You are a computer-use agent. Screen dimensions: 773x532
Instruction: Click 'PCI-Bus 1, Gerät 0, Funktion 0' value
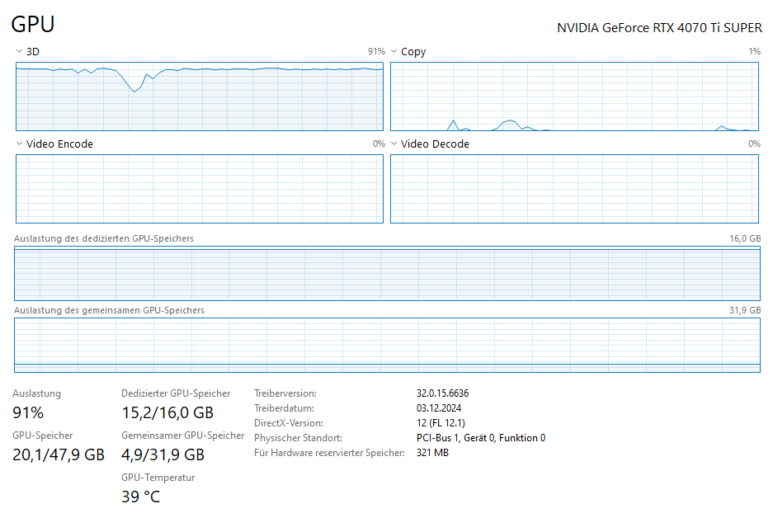pos(481,438)
